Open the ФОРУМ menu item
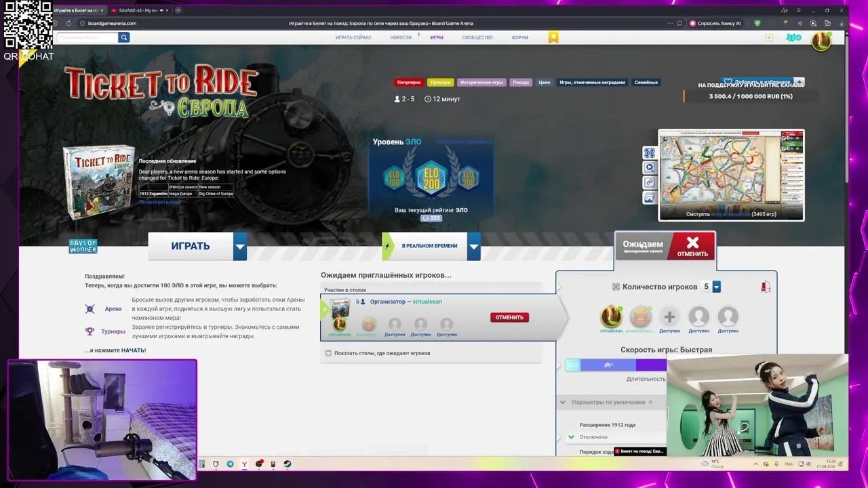Screen dimensions: 868x488 click(x=520, y=37)
